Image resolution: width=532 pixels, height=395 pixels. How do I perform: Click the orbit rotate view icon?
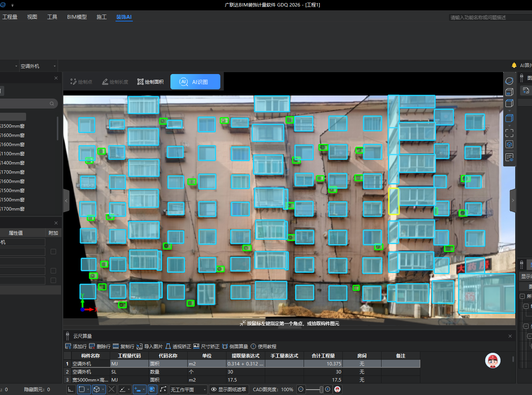pos(509,81)
